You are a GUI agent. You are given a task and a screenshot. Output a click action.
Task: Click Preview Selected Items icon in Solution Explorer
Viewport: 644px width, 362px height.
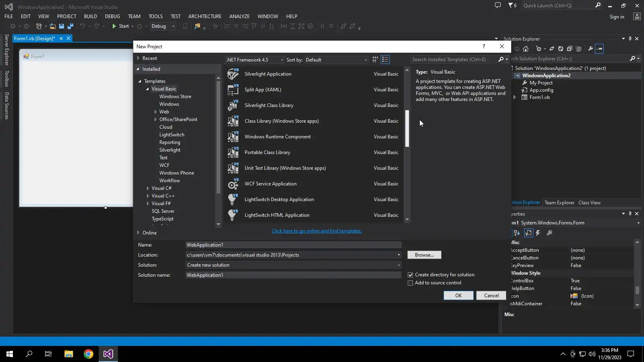pyautogui.click(x=600, y=49)
